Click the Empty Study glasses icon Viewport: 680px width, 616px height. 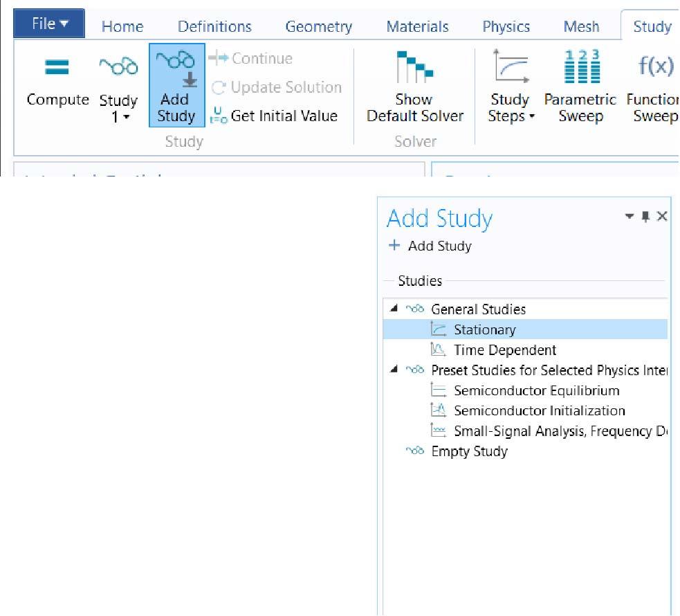415,451
